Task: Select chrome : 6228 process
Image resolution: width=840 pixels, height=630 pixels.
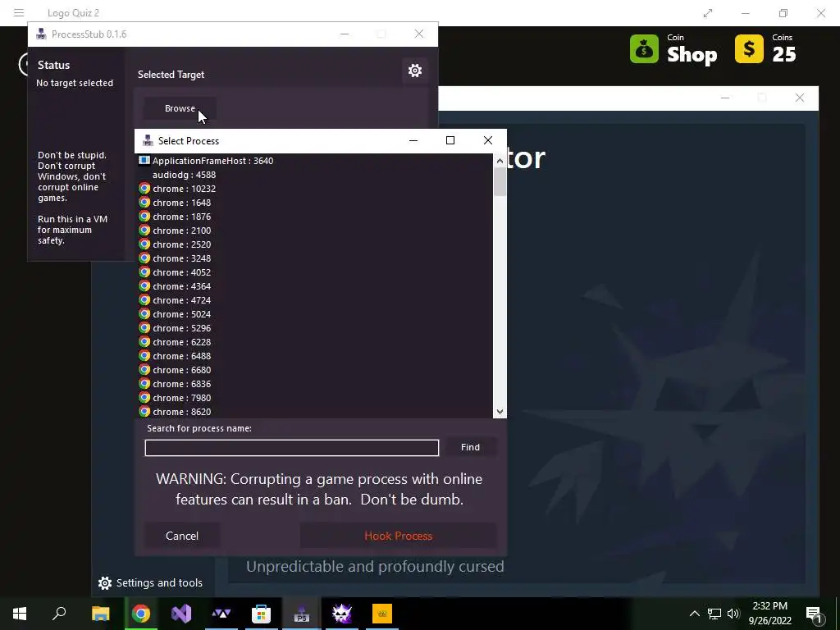Action: coord(315,342)
